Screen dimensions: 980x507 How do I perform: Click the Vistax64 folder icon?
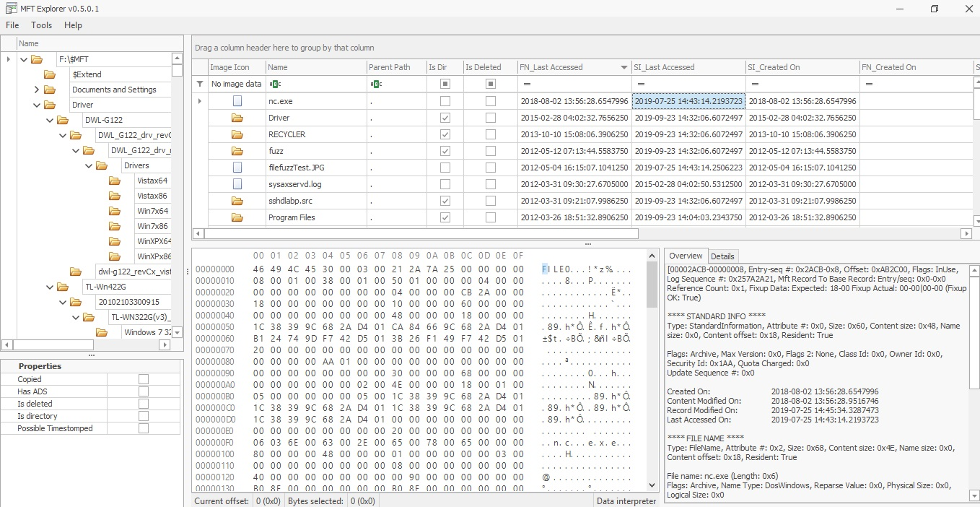115,181
